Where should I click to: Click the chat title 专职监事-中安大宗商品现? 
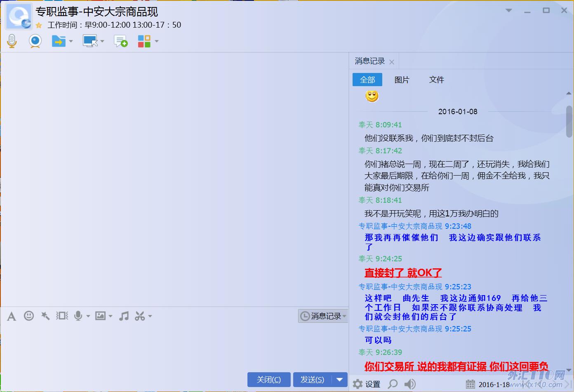(97, 12)
